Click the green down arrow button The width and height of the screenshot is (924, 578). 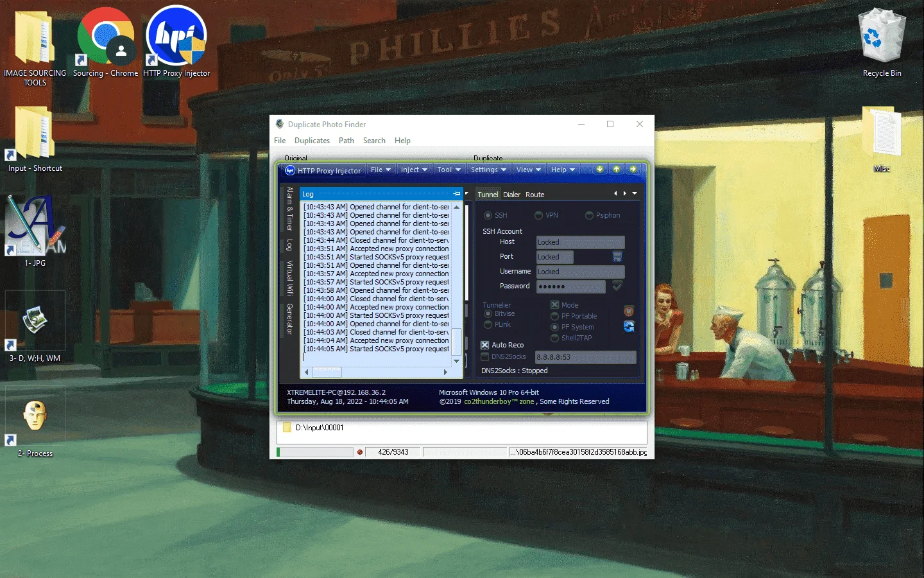[x=600, y=170]
